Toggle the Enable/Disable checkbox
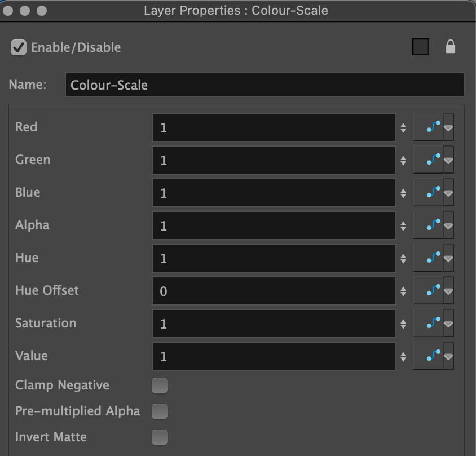 click(19, 48)
